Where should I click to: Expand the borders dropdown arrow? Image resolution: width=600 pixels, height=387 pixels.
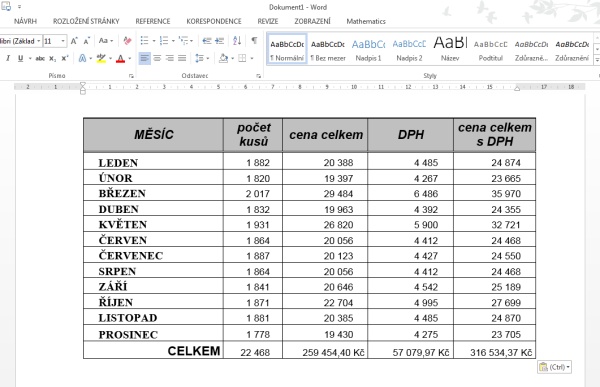click(252, 59)
